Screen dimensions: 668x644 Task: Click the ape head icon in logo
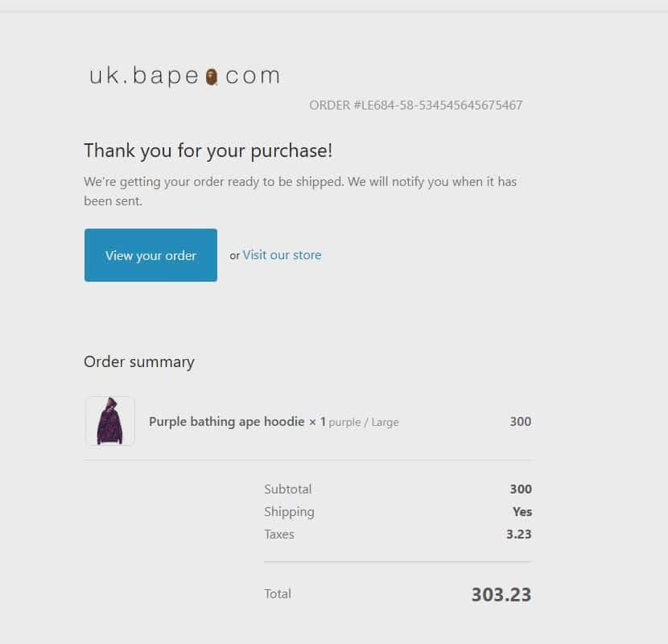[x=212, y=77]
